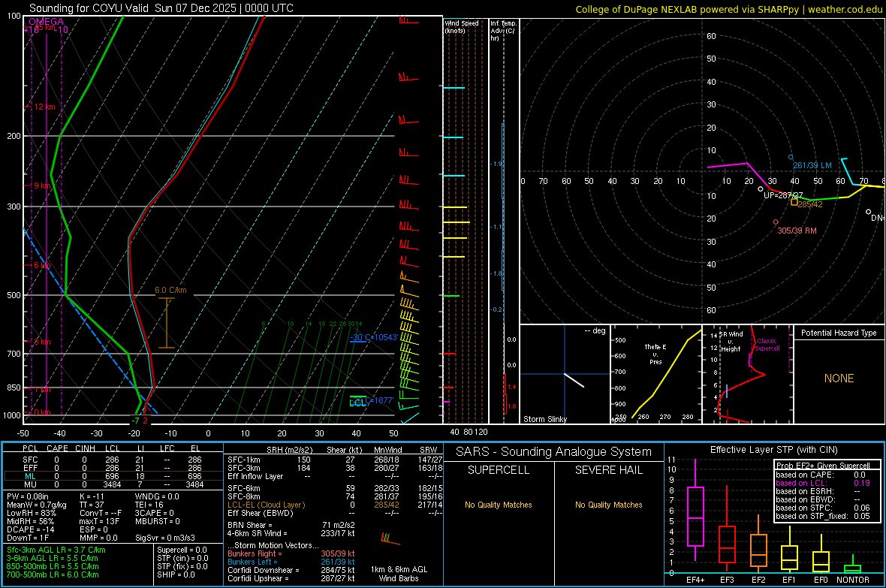The height and width of the screenshot is (588, 886).
Task: Click the 'SigSvr = 0 m3/s3' value
Action: point(165,538)
